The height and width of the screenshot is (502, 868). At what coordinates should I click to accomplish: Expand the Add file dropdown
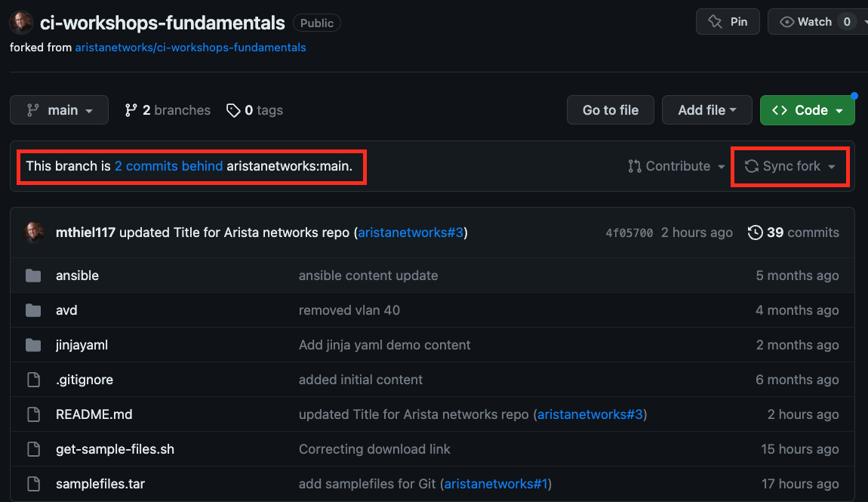click(706, 110)
